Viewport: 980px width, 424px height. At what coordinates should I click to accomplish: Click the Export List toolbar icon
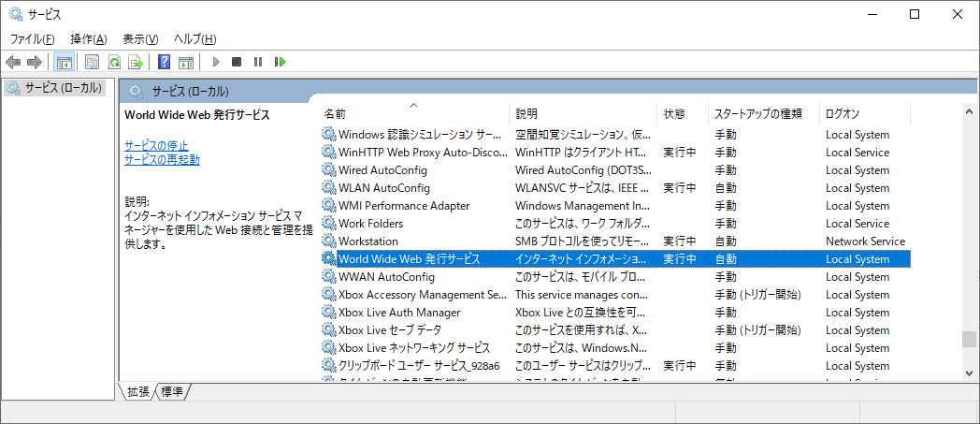click(x=135, y=62)
